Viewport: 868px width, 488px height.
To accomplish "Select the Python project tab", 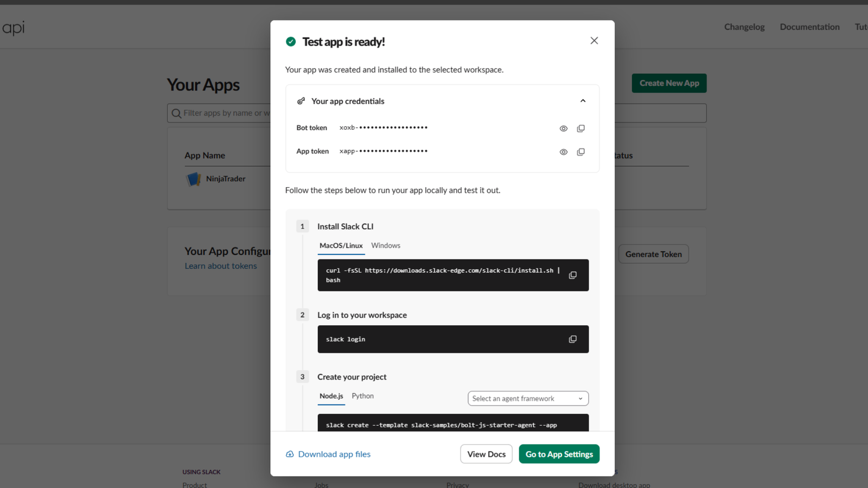I will (x=362, y=396).
